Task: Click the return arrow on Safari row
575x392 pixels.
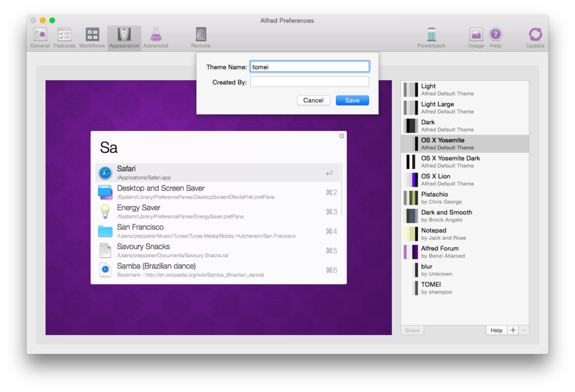Action: pos(329,173)
